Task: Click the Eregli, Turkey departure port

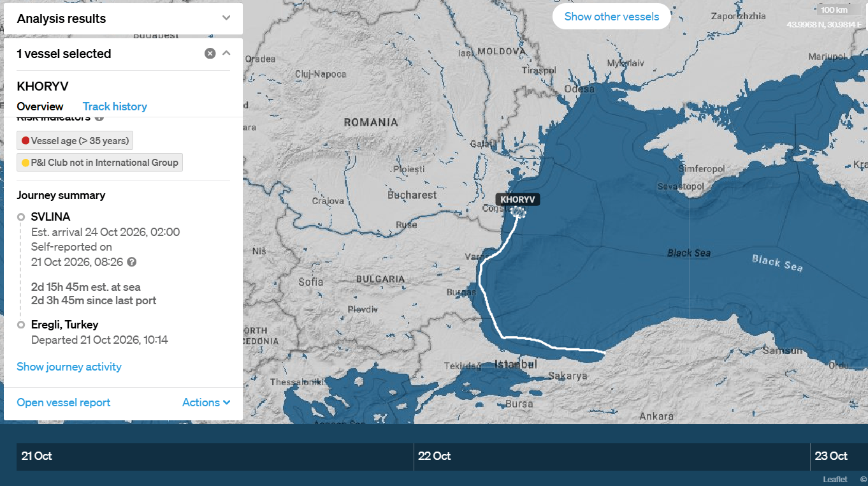Action: (x=65, y=325)
